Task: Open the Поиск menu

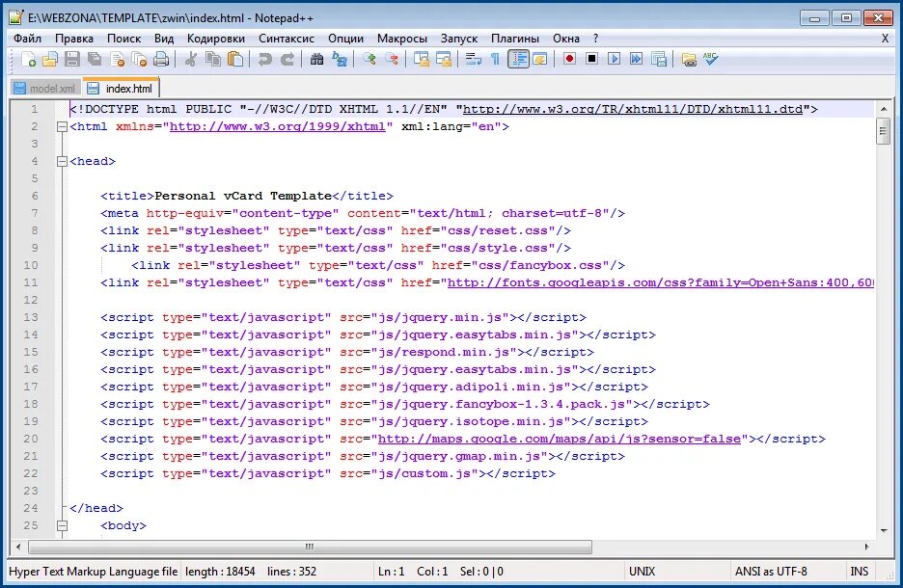Action: point(123,39)
